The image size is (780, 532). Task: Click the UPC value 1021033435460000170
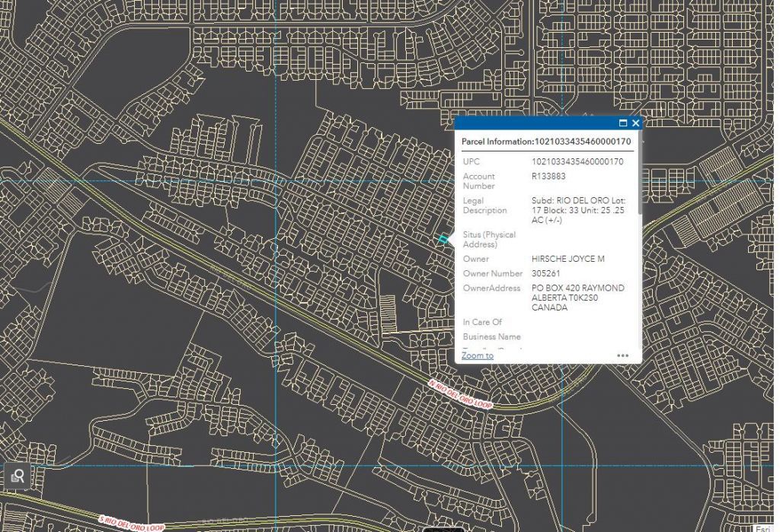click(577, 162)
